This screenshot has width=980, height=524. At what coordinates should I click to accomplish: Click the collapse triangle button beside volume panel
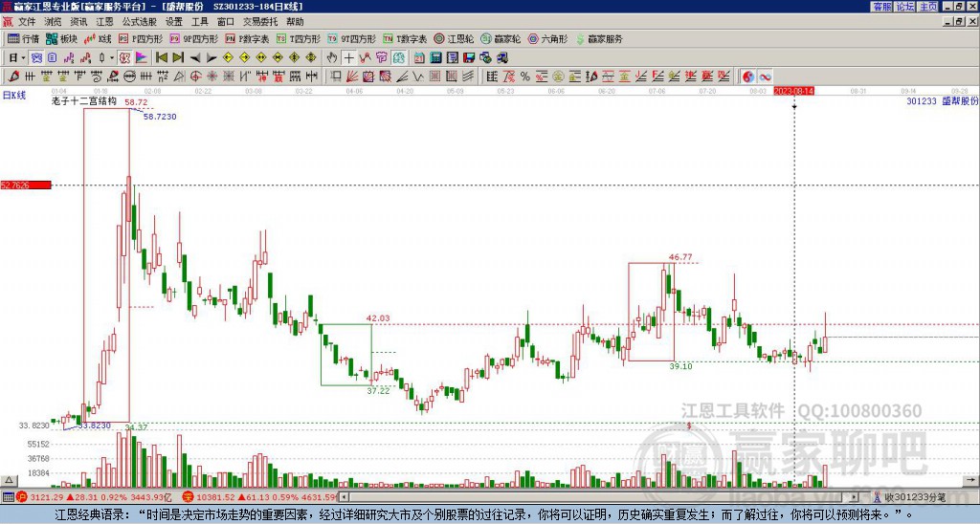click(x=8, y=480)
